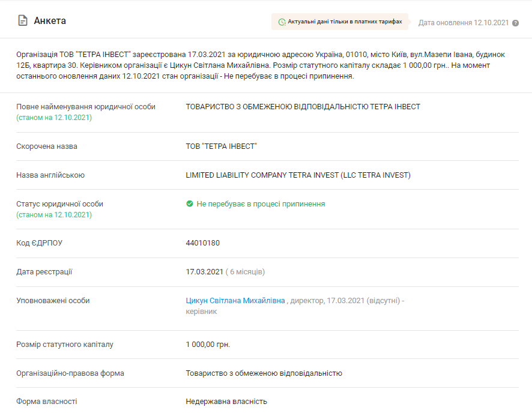Click the green checkmark status icon

190,204
